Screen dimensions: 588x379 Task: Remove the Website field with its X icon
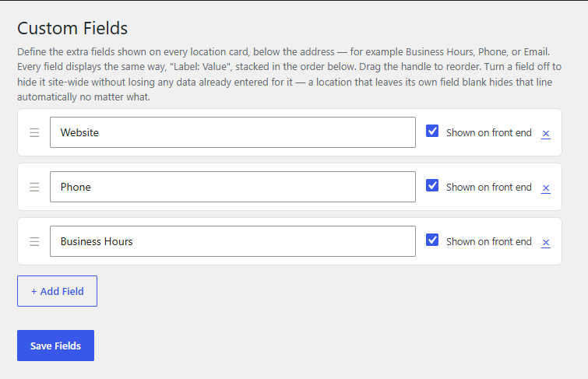click(x=546, y=133)
